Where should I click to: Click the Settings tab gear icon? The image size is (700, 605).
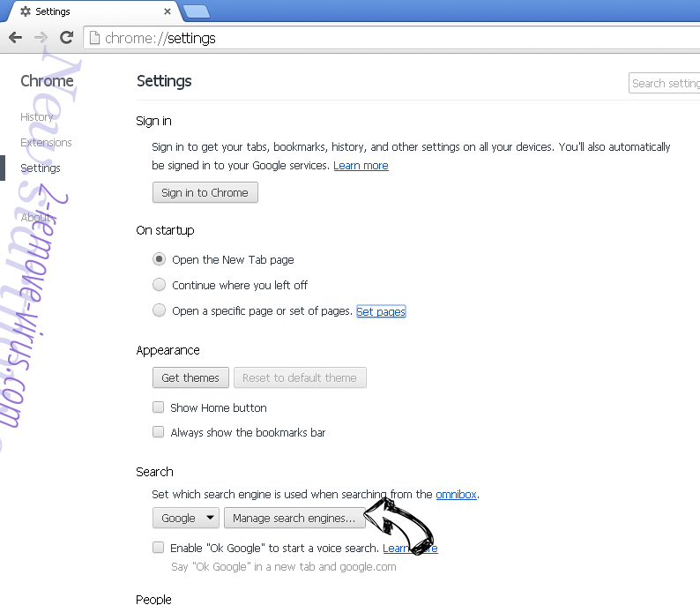click(26, 11)
